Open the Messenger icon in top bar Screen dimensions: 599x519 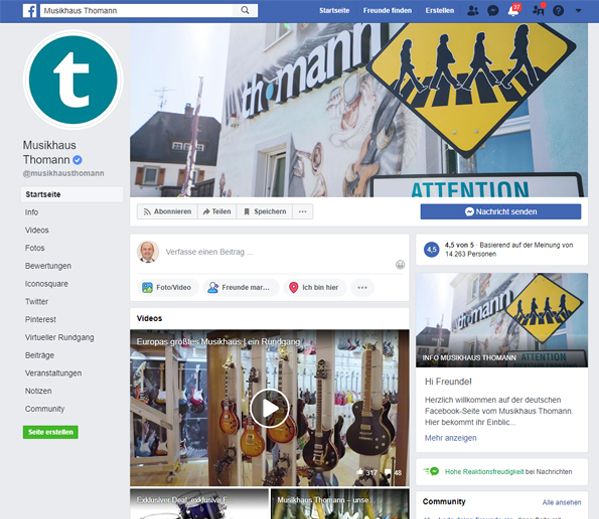[x=493, y=11]
